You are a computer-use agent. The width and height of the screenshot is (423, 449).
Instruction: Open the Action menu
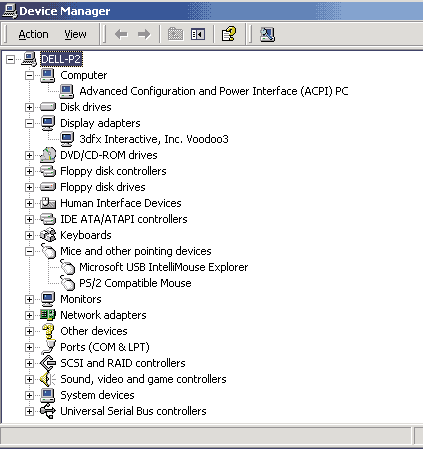[x=33, y=34]
